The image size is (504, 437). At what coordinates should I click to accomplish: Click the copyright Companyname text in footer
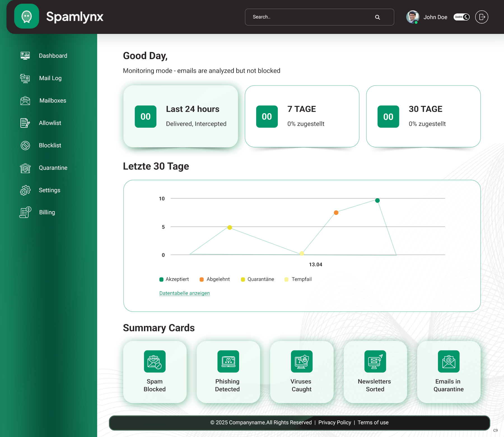[261, 422]
